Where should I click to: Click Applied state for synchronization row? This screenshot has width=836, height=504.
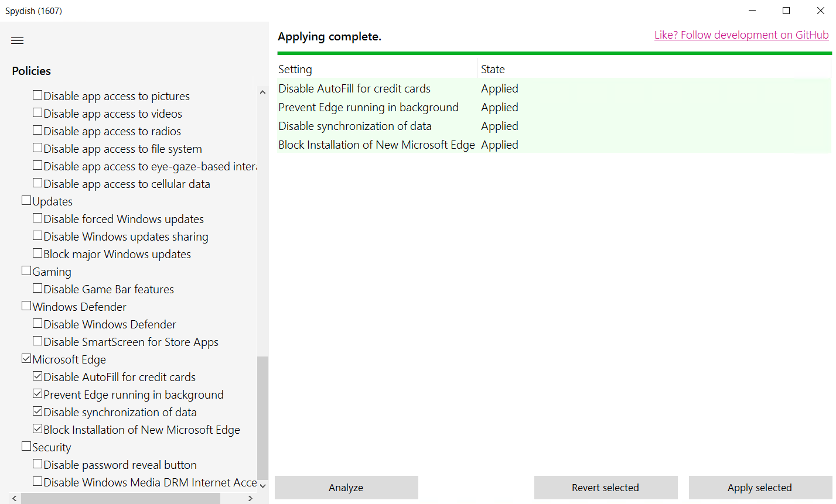500,126
